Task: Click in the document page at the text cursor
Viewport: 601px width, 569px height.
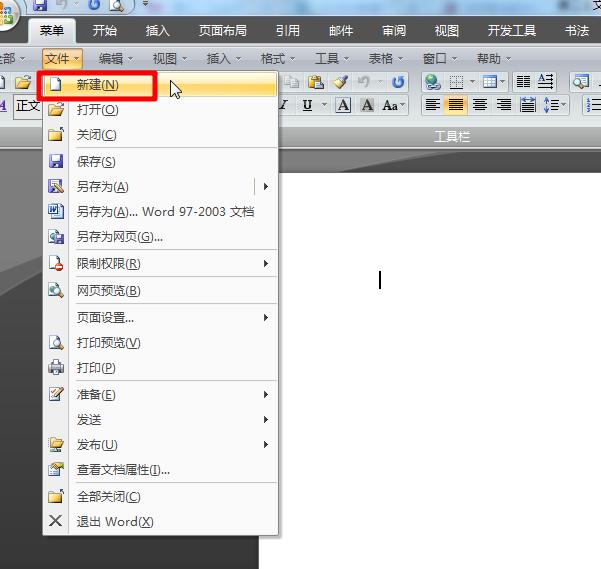Action: [x=380, y=280]
